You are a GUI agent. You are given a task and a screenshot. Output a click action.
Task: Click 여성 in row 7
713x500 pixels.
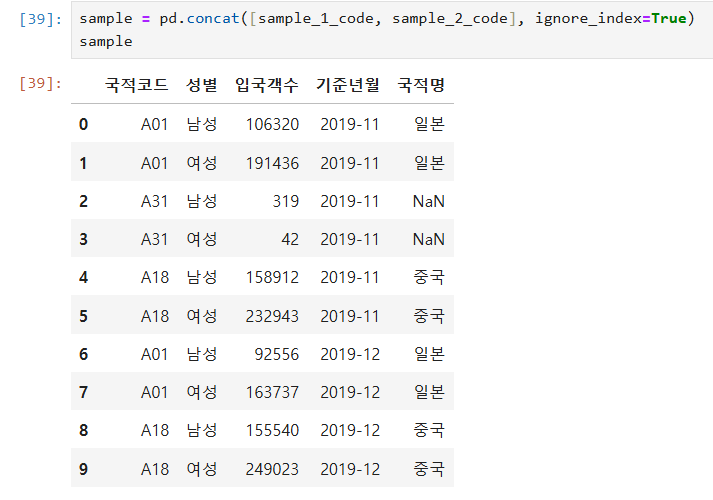(x=201, y=392)
